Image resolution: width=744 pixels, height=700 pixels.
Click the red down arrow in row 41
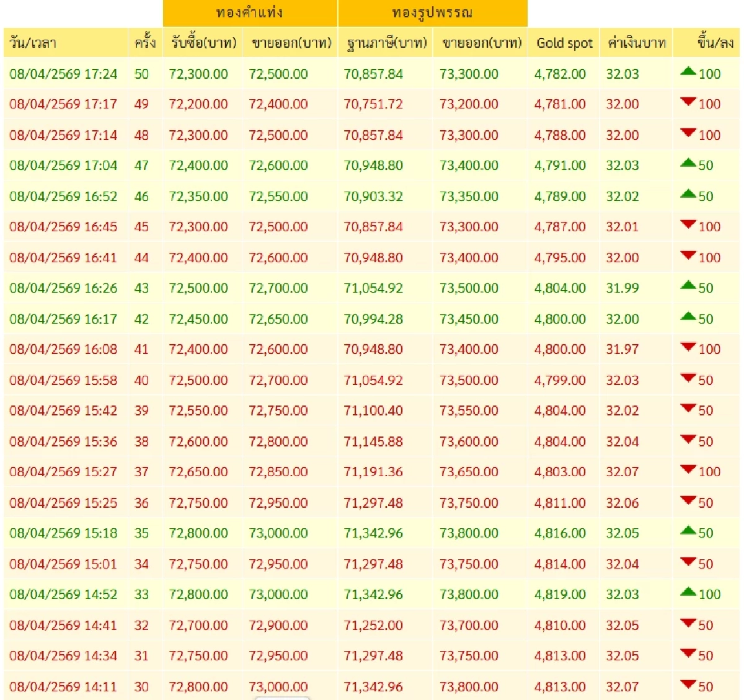click(688, 348)
